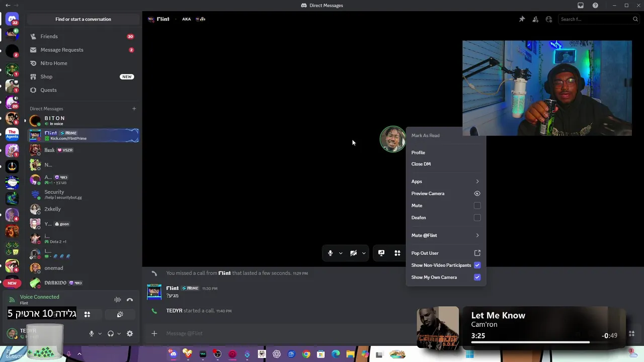Open the Husk conversation
This screenshot has height=362, width=644.
pyautogui.click(x=83, y=150)
